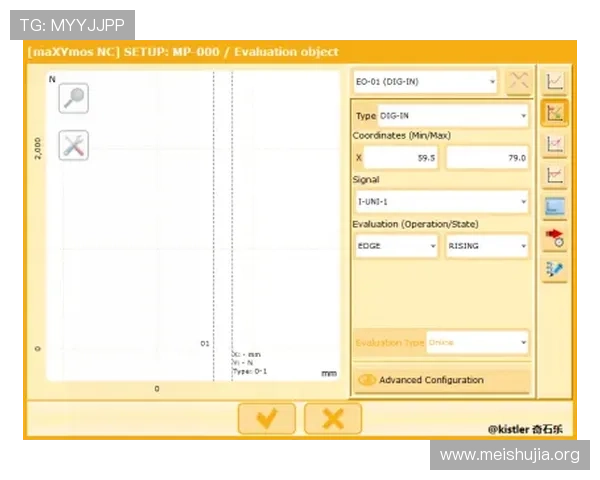Image resolution: width=600 pixels, height=480 pixels.
Task: Open the EDGE operation dropdown
Action: click(x=396, y=246)
